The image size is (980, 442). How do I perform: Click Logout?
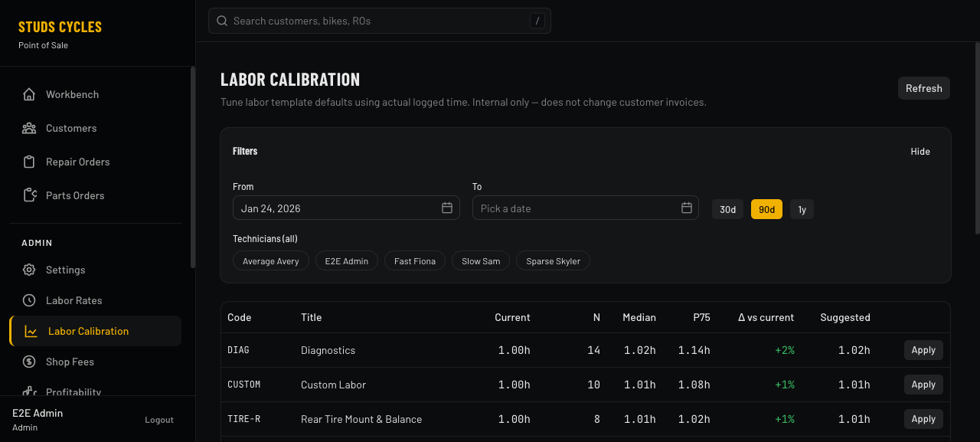[159, 420]
